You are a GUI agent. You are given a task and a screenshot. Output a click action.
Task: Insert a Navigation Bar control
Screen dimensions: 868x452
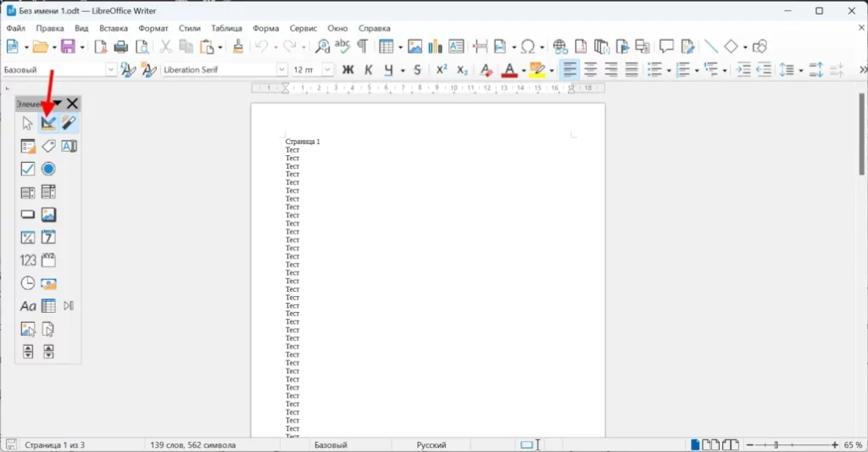(69, 306)
